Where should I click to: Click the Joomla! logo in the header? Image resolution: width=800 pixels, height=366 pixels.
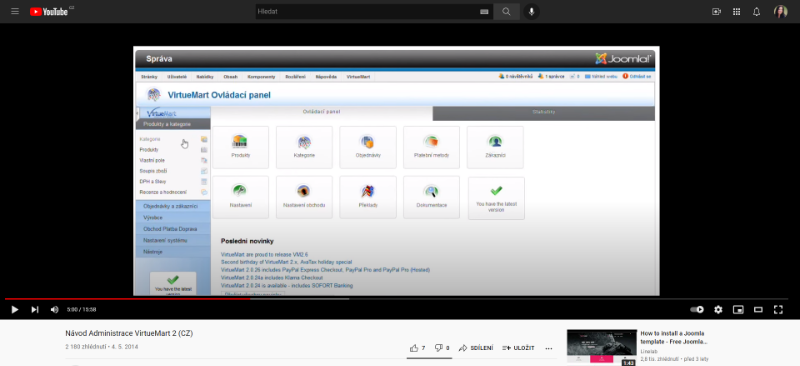pos(623,59)
